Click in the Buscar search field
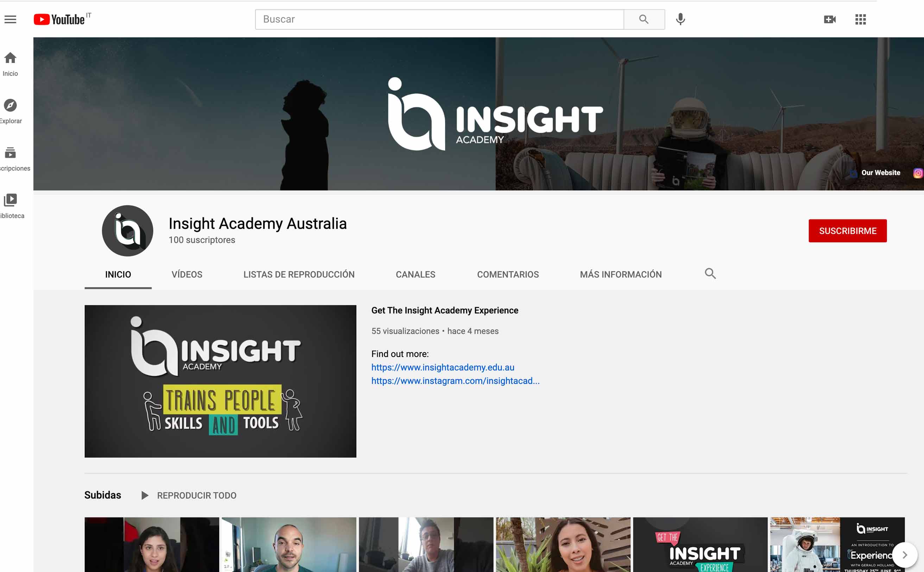The width and height of the screenshot is (924, 572). (x=439, y=19)
